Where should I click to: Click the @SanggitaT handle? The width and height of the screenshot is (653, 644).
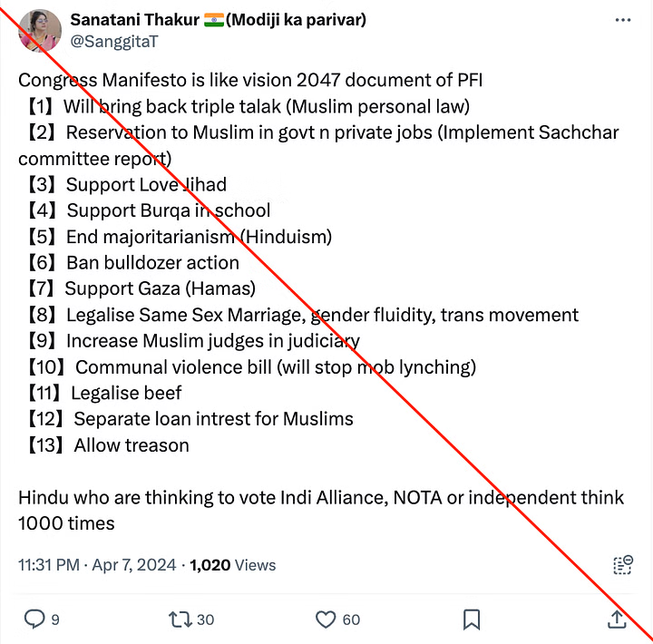click(x=108, y=41)
